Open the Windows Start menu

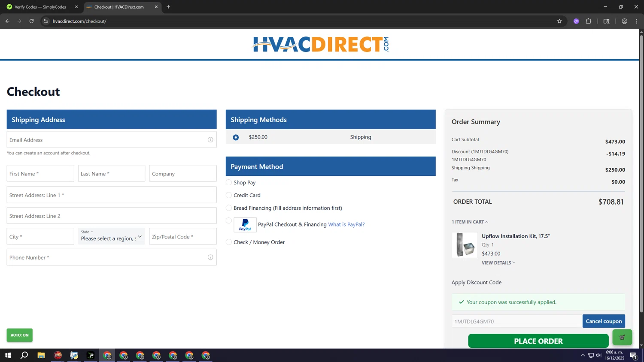tap(8, 356)
